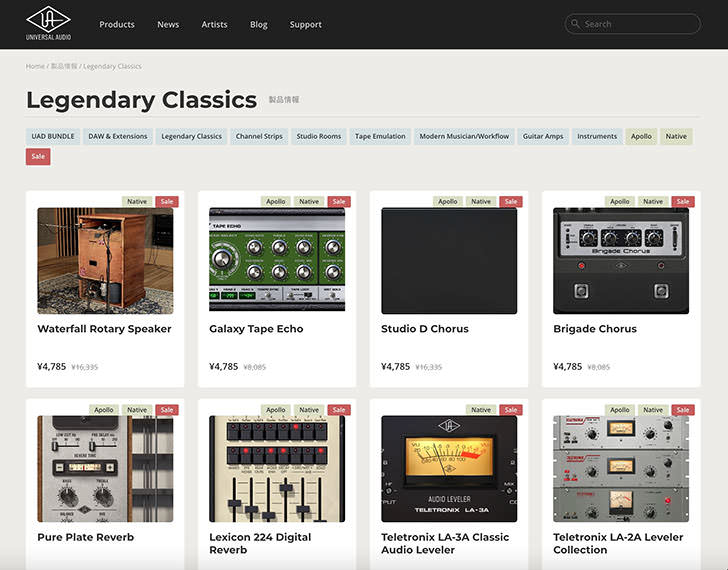Open the Studio D Chorus thumbnail

coord(449,260)
